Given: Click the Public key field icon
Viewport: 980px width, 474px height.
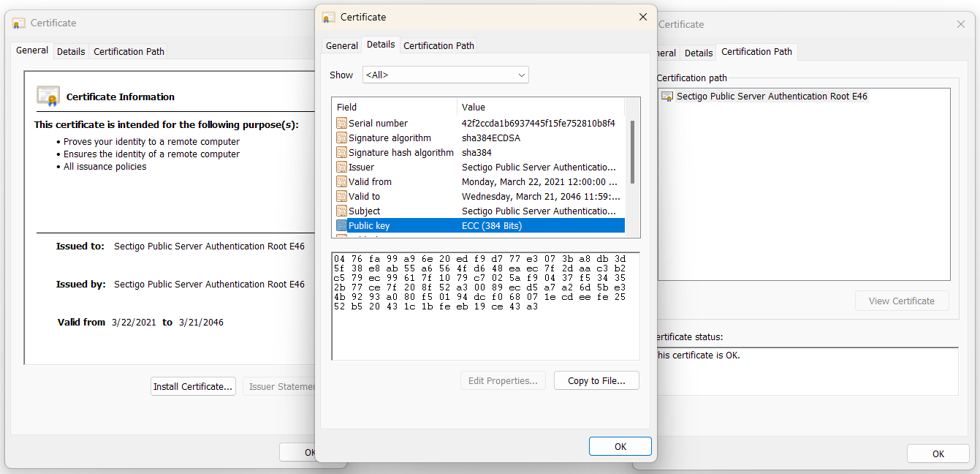Looking at the screenshot, I should coord(341,225).
